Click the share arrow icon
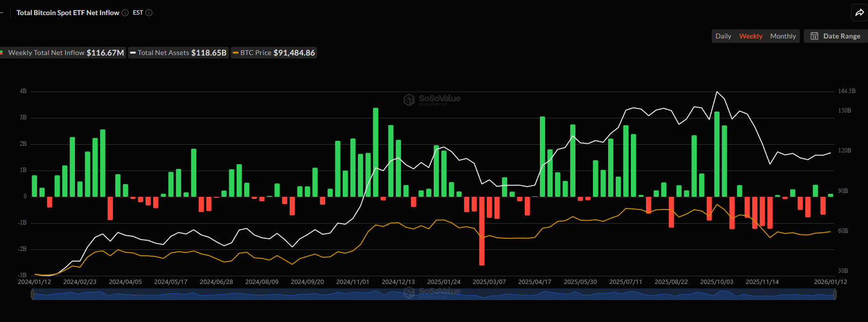Viewport: 868px width, 322px height. tap(859, 13)
